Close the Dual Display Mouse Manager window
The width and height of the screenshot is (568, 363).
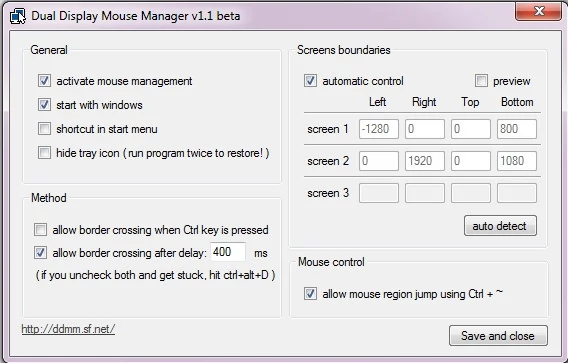click(538, 11)
